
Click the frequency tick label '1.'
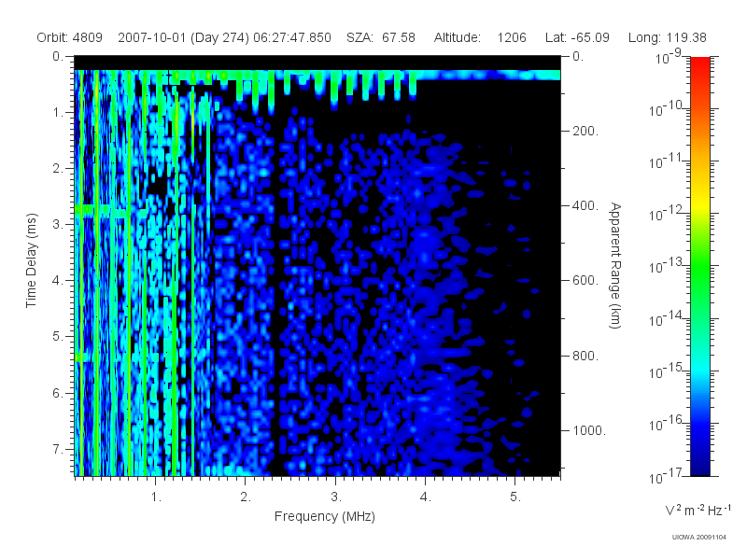156,497
